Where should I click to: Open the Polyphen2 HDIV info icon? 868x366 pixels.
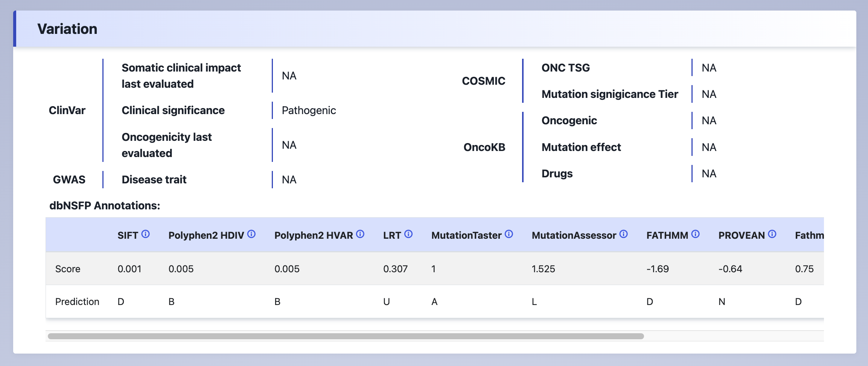click(x=251, y=234)
